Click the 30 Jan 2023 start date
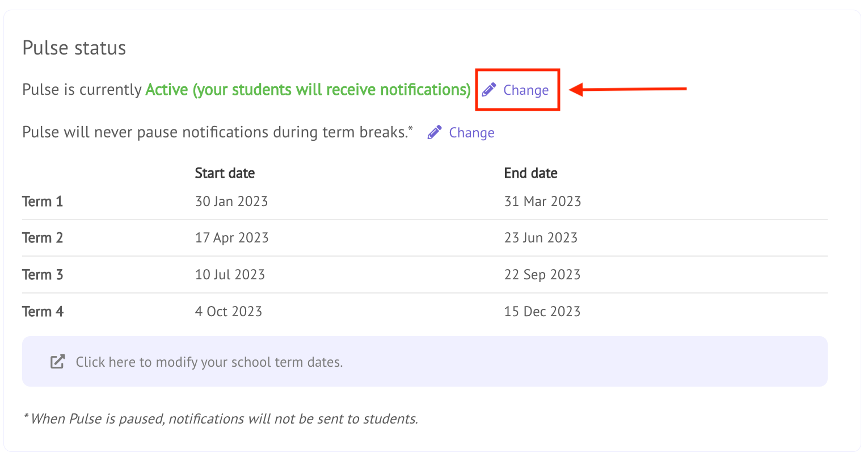The width and height of the screenshot is (868, 461). [x=231, y=202]
